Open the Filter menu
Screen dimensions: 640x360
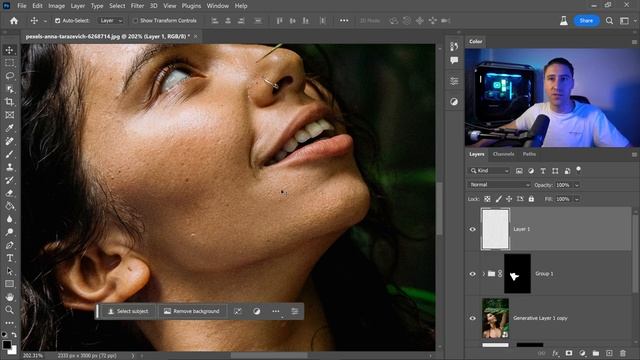[x=137, y=6]
